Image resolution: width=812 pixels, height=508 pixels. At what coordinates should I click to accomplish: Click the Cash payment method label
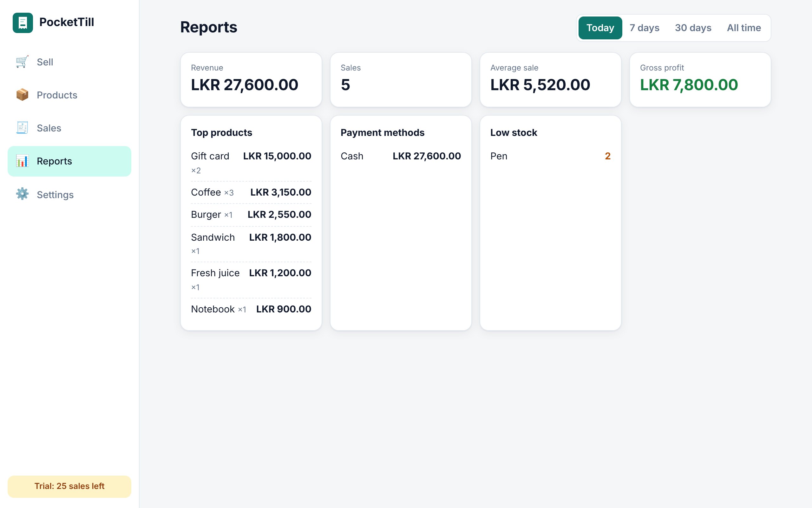tap(352, 156)
